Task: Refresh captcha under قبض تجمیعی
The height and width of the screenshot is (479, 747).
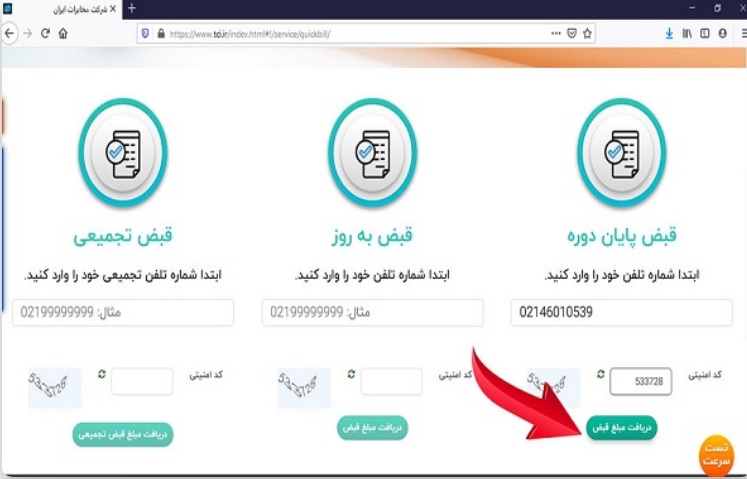Action: (101, 374)
